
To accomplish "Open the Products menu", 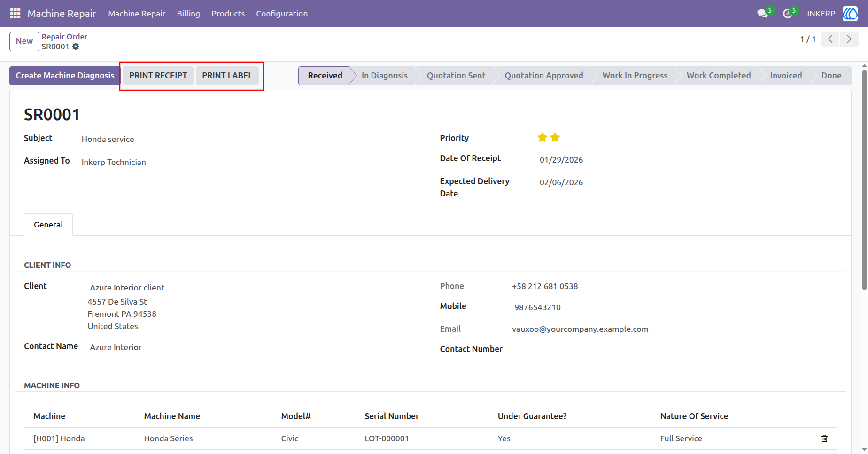I will [228, 14].
